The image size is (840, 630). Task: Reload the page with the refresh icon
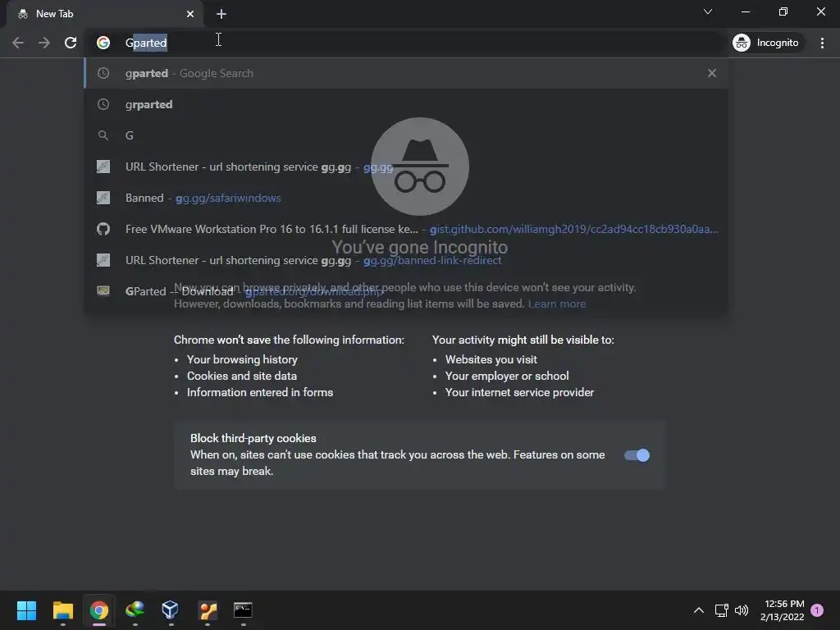71,43
